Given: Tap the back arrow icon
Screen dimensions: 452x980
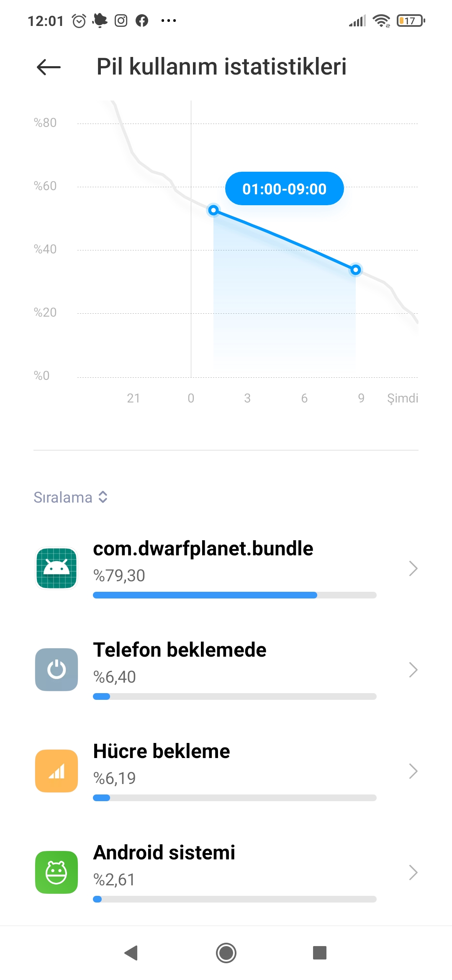Looking at the screenshot, I should pos(49,67).
